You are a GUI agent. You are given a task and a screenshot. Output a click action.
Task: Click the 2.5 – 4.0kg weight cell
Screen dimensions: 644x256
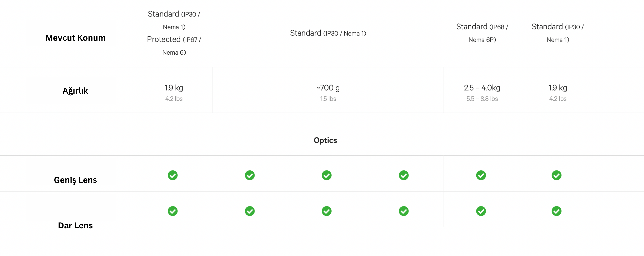[482, 93]
